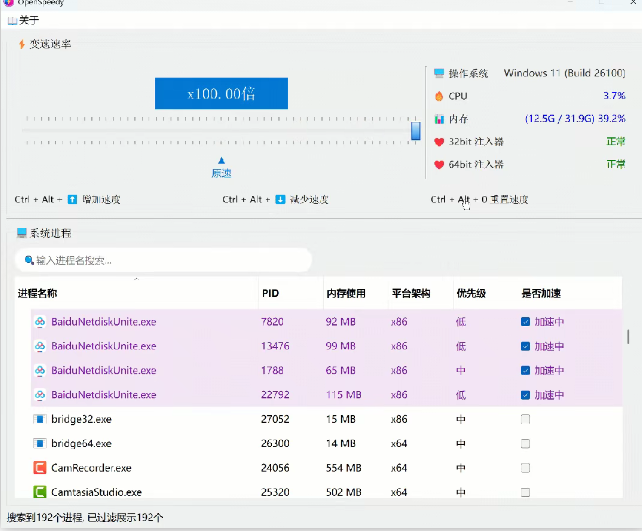Click the 系统进程 monitor icon
This screenshot has width=642, height=531.
[x=22, y=233]
